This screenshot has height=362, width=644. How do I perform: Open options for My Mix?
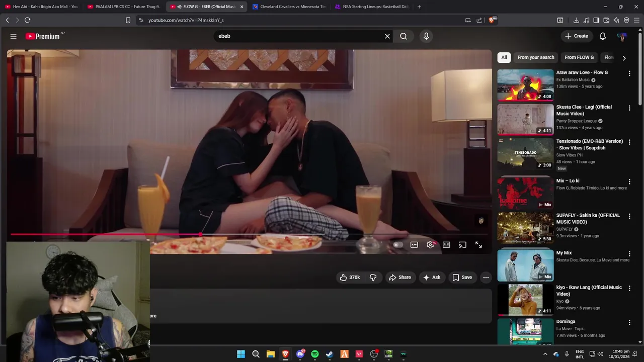[629, 254]
